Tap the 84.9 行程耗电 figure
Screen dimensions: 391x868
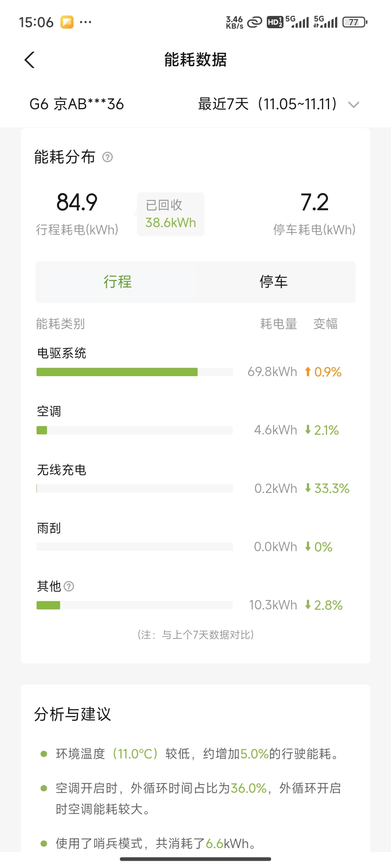pos(77,202)
